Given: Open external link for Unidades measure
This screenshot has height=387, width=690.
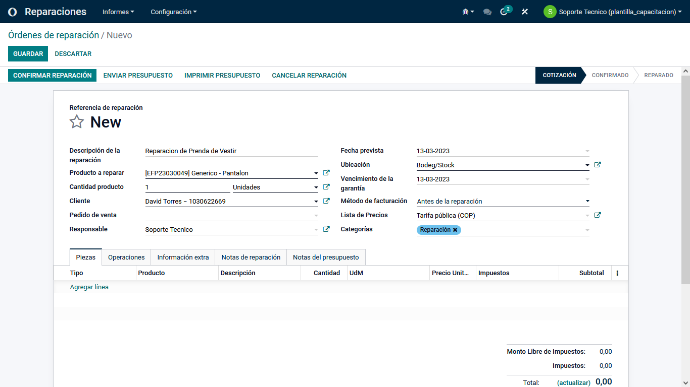Looking at the screenshot, I should click(x=326, y=187).
